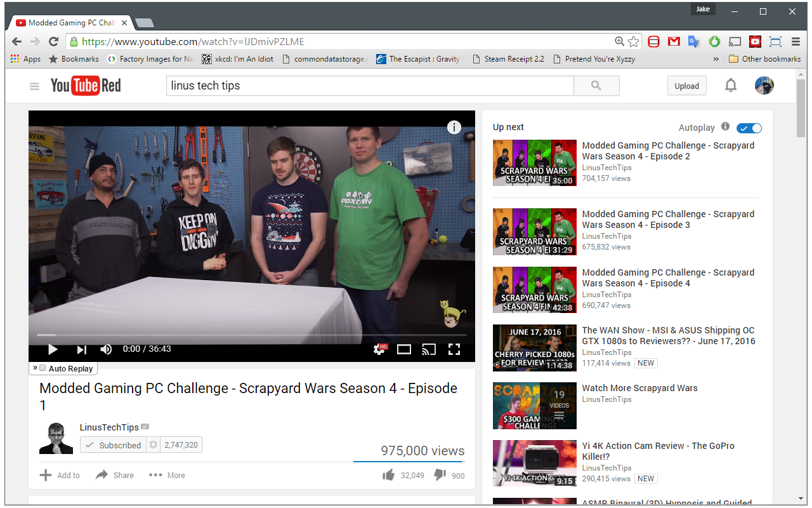This screenshot has width=812, height=508.
Task: Click the Jake profile button
Action: (703, 9)
